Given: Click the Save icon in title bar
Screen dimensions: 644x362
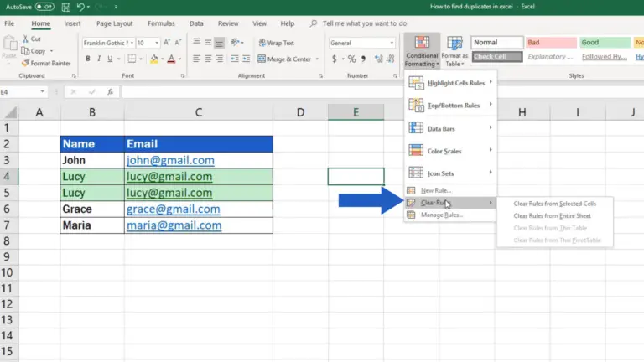Looking at the screenshot, I should pos(65,6).
